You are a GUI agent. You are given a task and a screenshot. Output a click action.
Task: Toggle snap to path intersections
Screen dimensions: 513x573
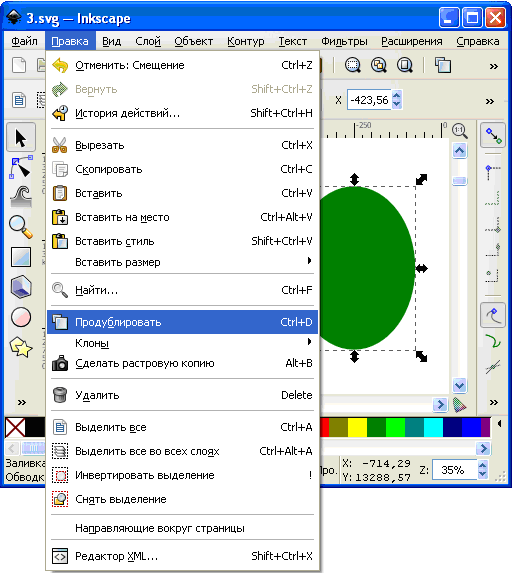493,366
